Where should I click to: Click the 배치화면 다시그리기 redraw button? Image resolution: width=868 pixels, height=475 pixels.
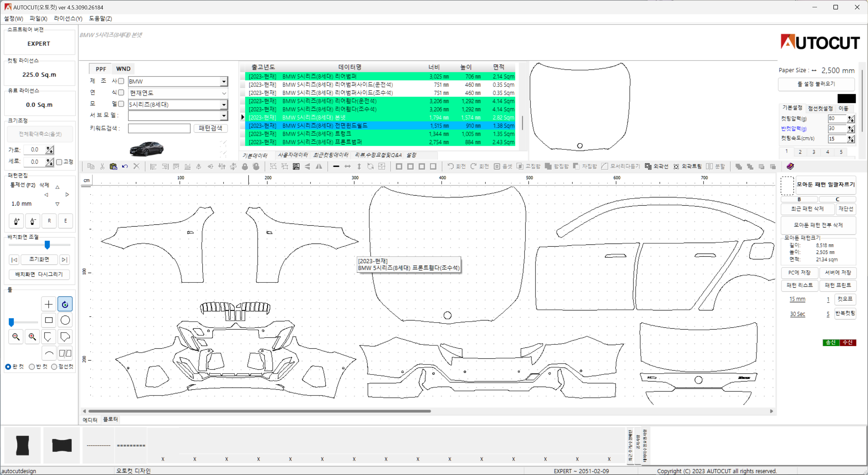(x=39, y=275)
